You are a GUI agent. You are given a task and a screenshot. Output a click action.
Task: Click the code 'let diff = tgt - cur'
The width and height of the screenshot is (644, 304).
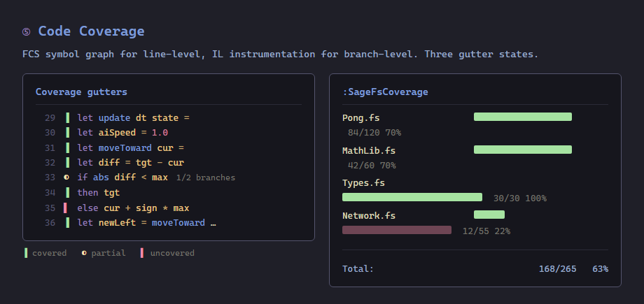131,163
